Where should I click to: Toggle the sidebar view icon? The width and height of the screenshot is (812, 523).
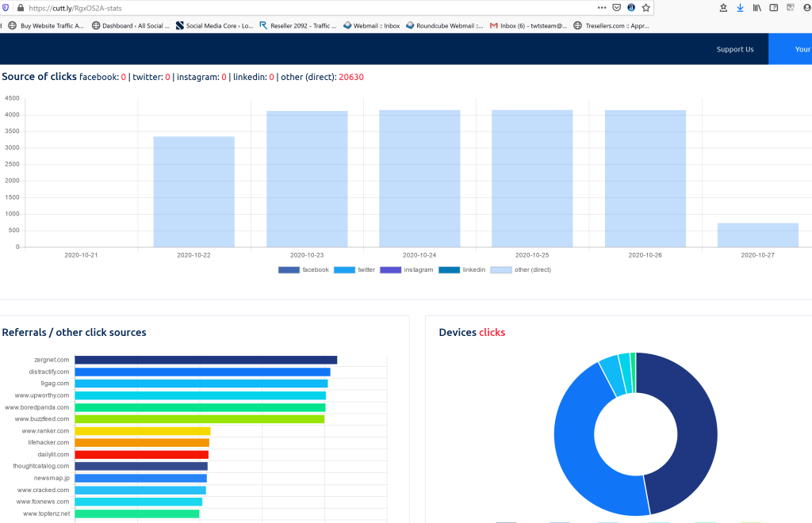(x=773, y=7)
